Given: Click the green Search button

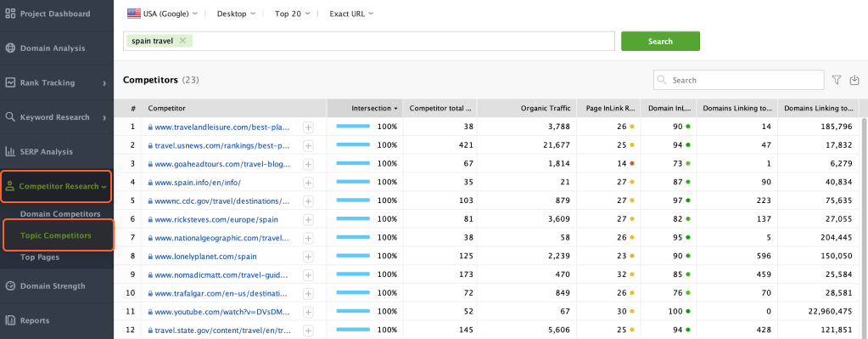Looking at the screenshot, I should point(660,41).
